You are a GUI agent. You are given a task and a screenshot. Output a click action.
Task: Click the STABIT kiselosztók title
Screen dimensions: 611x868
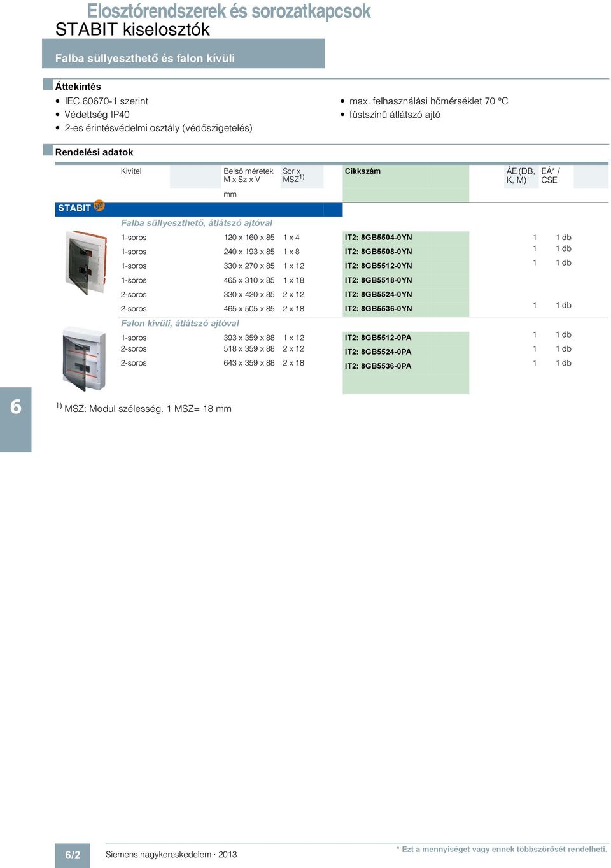coord(132,29)
